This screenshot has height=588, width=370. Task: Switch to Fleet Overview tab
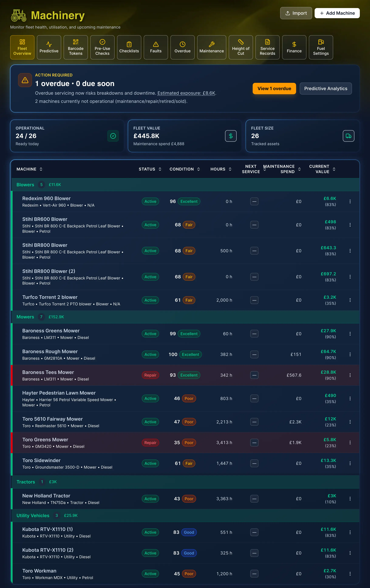pyautogui.click(x=22, y=47)
